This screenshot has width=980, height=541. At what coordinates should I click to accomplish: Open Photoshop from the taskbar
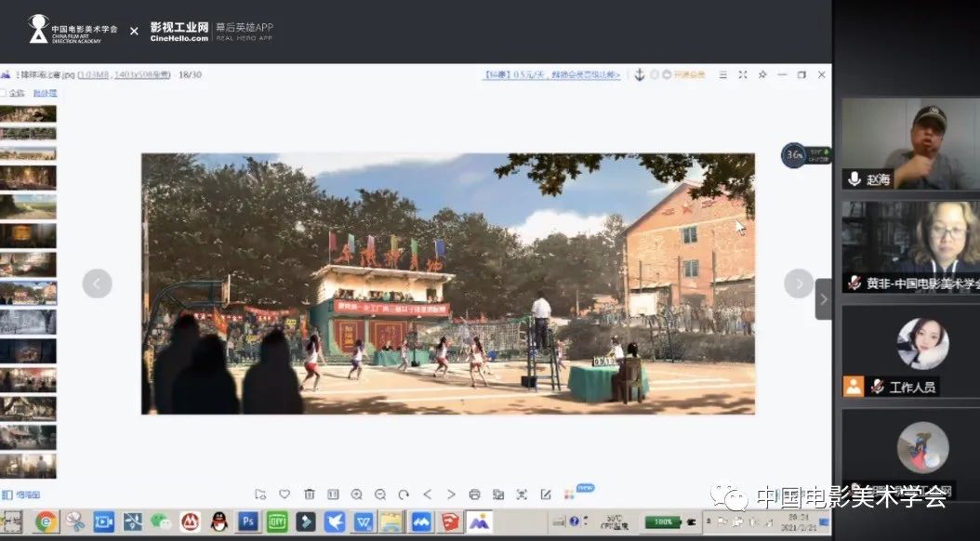[248, 521]
